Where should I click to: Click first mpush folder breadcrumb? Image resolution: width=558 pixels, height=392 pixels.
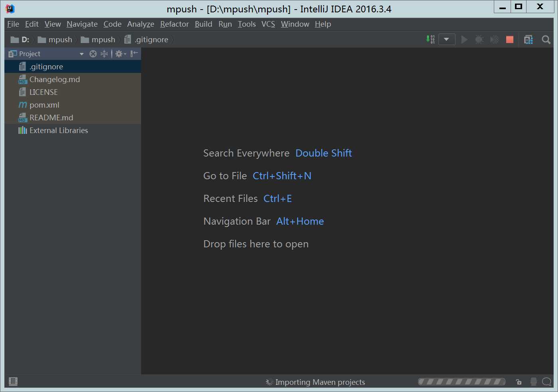coord(55,39)
